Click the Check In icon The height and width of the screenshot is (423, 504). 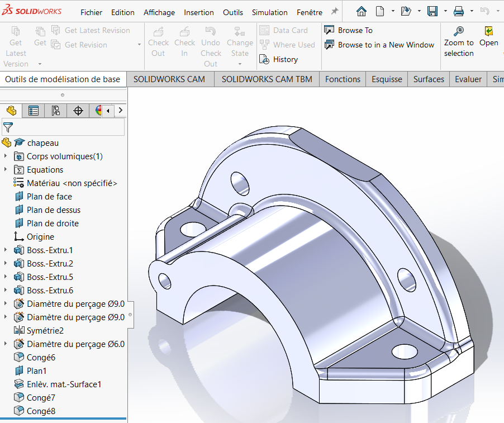click(184, 31)
